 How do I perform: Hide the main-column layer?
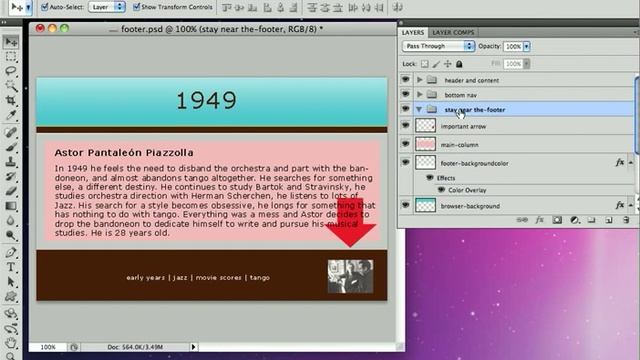[x=405, y=144]
